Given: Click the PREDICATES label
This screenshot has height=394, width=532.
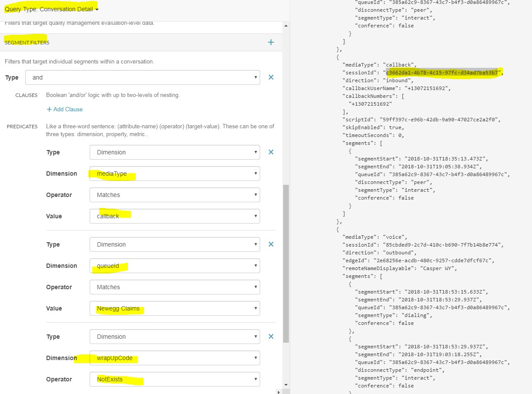Looking at the screenshot, I should [22, 127].
